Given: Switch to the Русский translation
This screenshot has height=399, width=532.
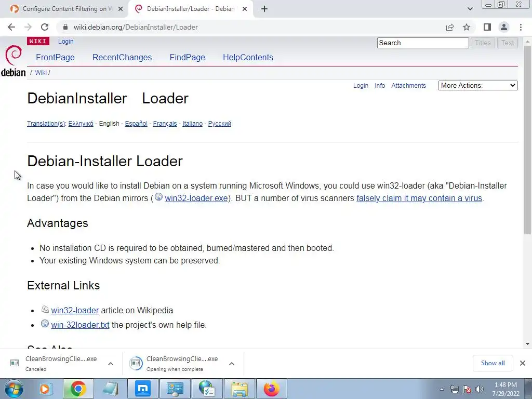Looking at the screenshot, I should [220, 124].
